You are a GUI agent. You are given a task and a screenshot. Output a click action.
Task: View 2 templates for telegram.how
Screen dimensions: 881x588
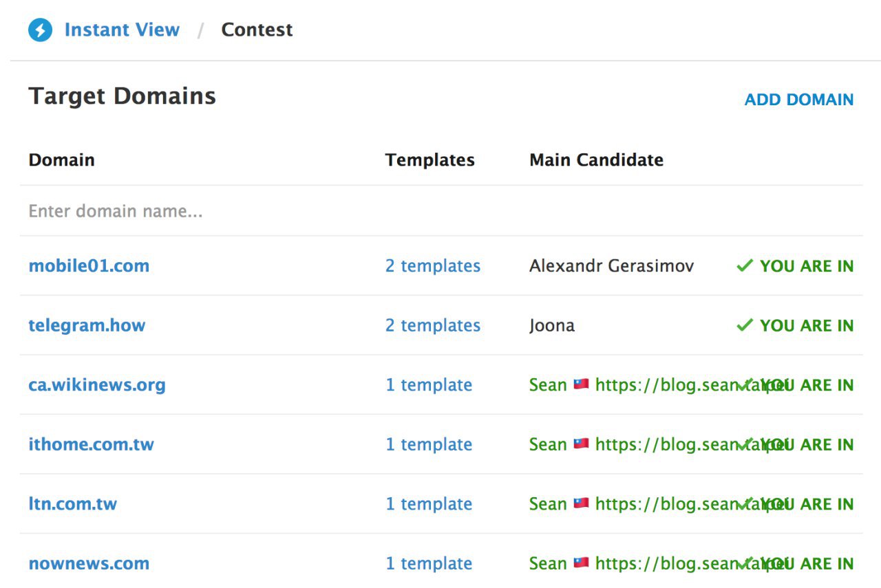(x=433, y=325)
